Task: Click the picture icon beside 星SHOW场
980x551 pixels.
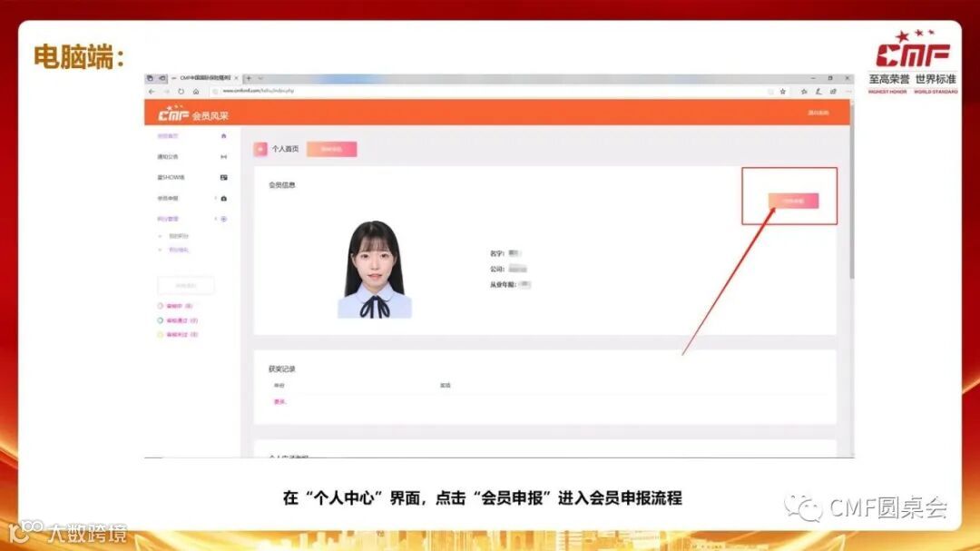Action: (224, 178)
